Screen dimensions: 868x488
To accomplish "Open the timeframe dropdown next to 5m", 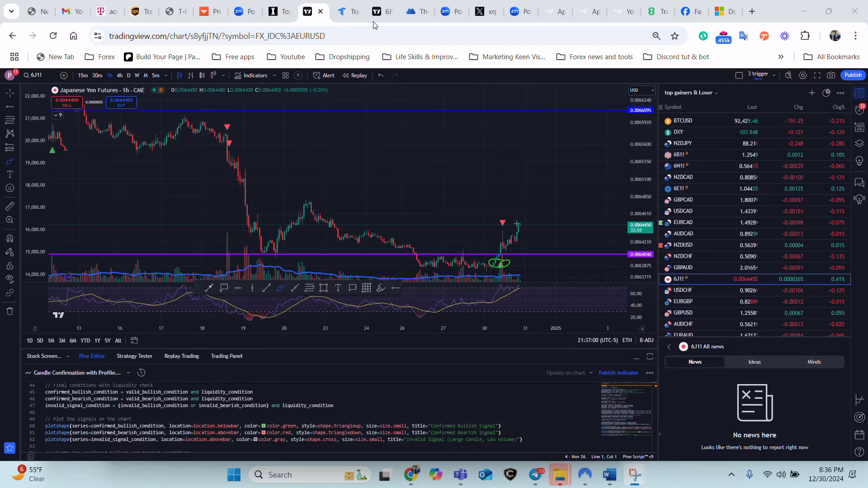I will (x=165, y=75).
